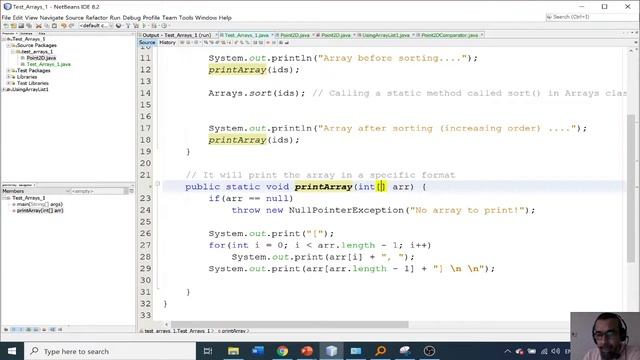Viewport: 640px width, 360px height.
Task: Open the Window menu
Action: 206,18
